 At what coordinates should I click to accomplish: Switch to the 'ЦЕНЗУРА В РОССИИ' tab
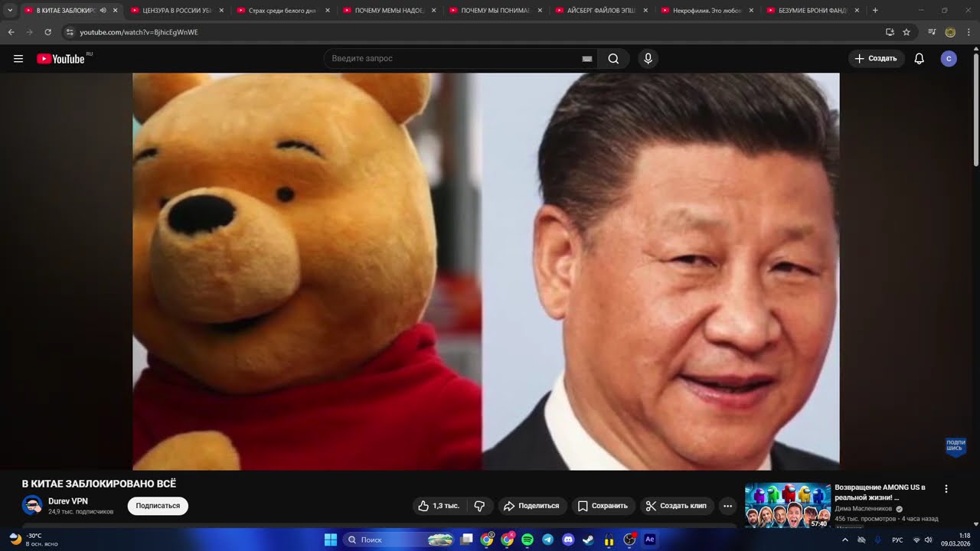coord(176,11)
